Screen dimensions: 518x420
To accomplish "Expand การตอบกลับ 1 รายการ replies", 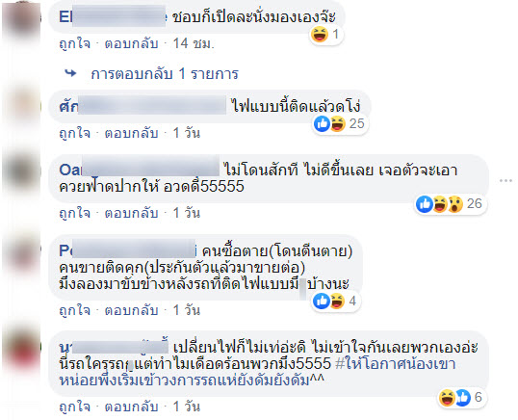I will coord(165,73).
